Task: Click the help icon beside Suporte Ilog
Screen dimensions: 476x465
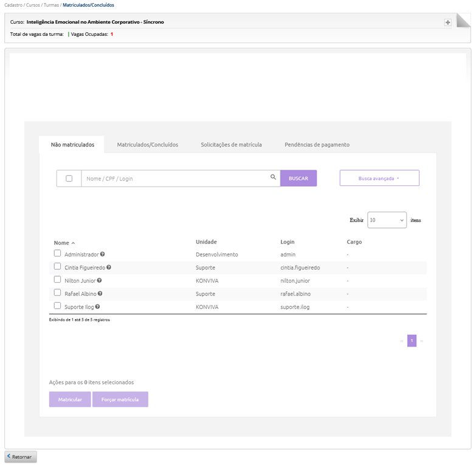Action: tap(97, 307)
